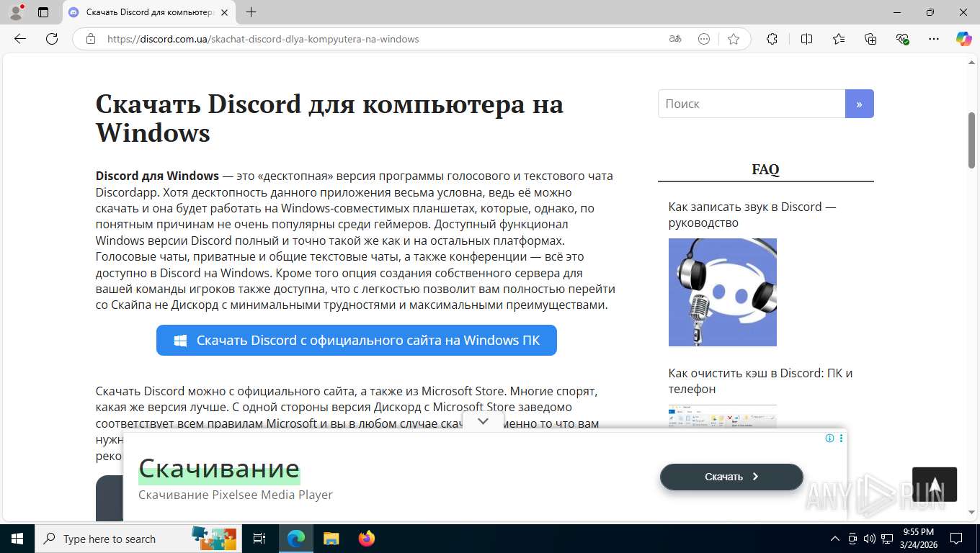The image size is (980, 553).
Task: Open Как очистить кэш в Discord link
Action: pyautogui.click(x=760, y=381)
